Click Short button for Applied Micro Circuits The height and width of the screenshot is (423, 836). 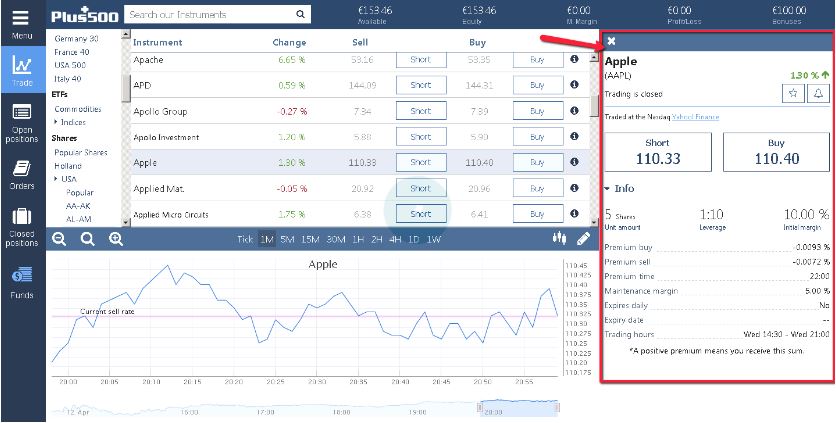(421, 214)
